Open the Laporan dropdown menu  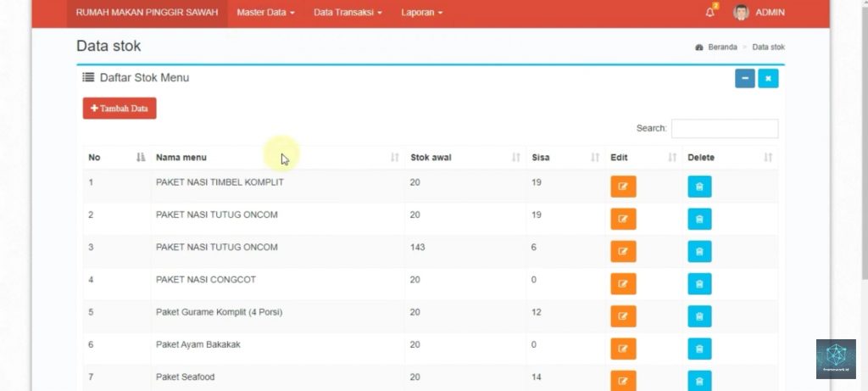point(421,13)
